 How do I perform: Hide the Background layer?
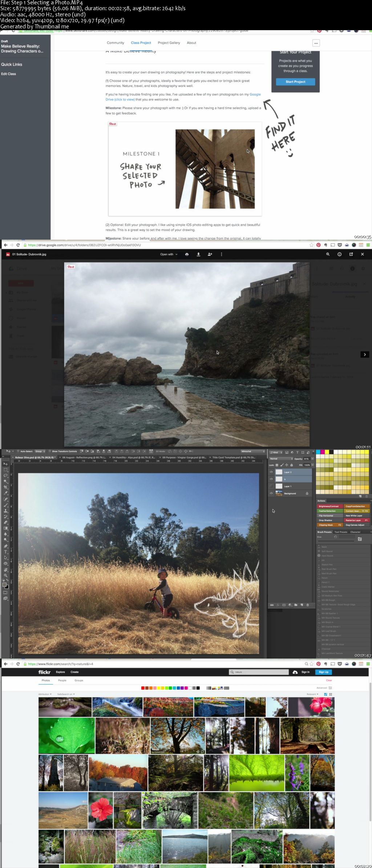click(271, 493)
